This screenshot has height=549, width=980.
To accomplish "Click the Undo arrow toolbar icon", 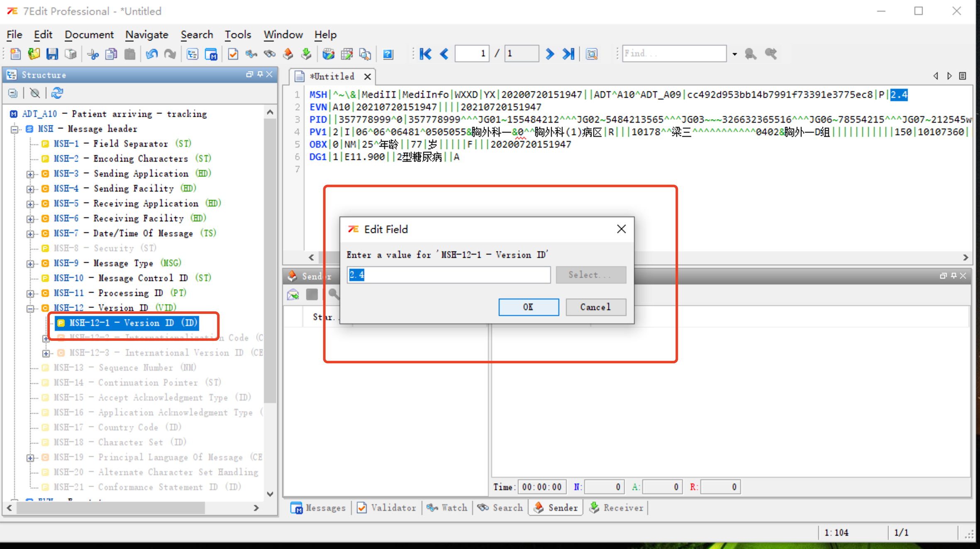I will 152,54.
